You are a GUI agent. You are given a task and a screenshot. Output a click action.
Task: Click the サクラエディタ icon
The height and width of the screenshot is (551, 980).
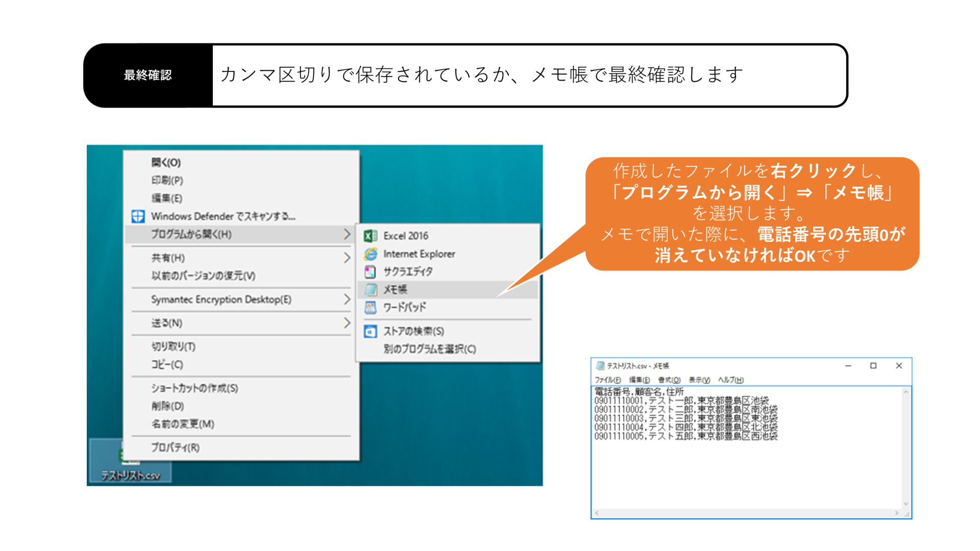pos(371,271)
